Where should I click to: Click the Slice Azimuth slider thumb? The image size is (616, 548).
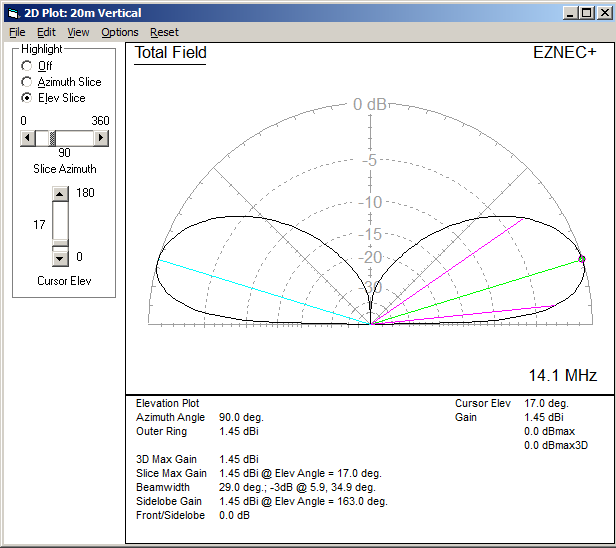coord(52,138)
